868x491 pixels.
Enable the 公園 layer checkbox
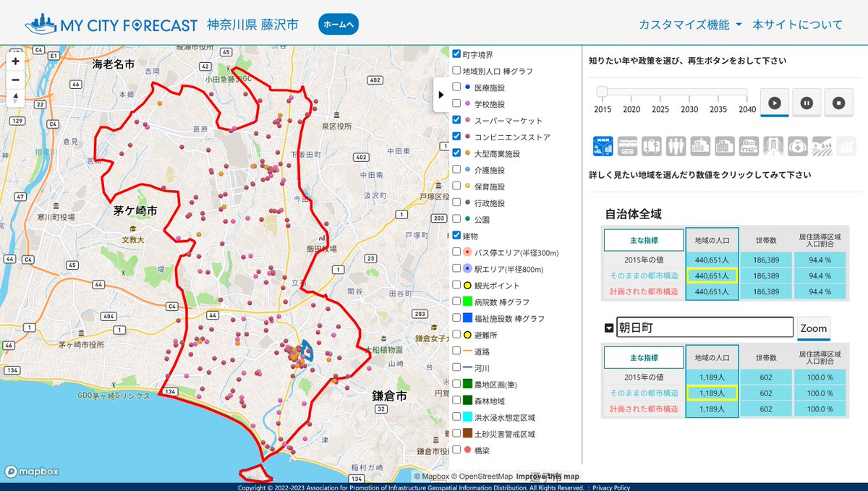tap(456, 219)
